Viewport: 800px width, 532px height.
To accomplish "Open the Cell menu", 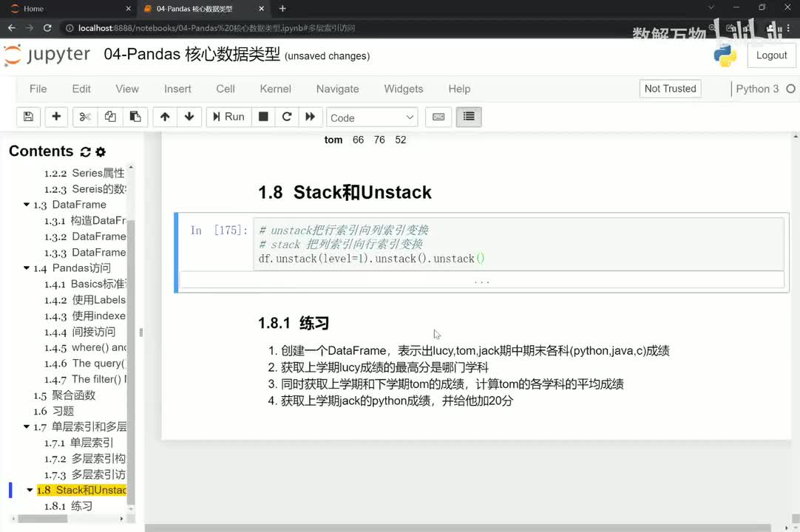I will point(226,89).
